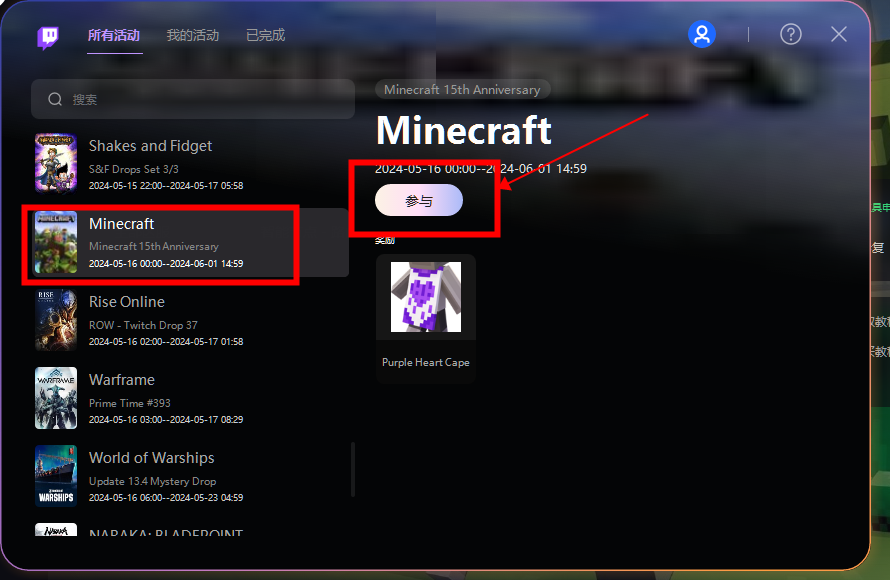
Task: Open the World of Warships activity title
Action: 152,458
